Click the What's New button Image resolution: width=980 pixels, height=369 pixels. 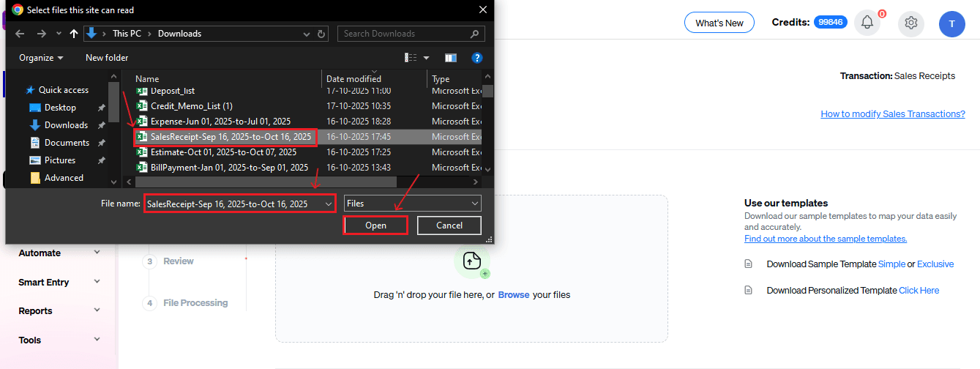click(x=719, y=23)
